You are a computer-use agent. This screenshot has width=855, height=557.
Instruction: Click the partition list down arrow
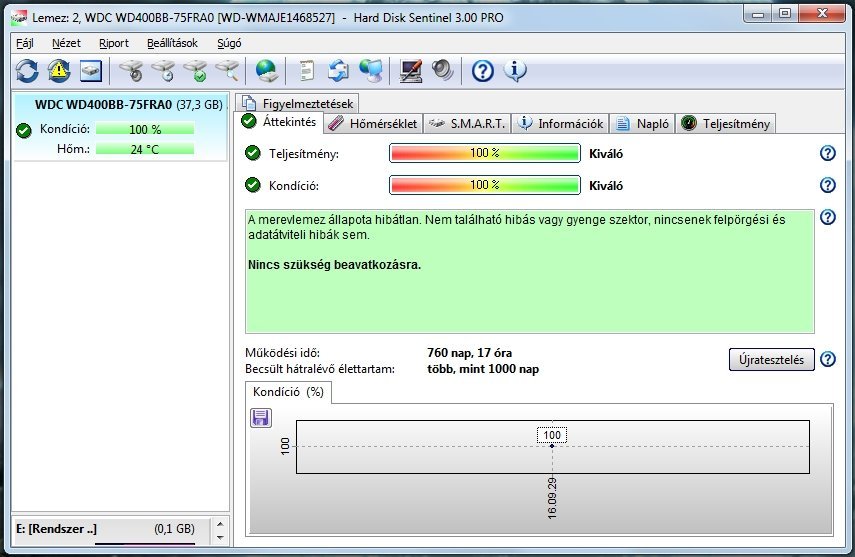[220, 538]
